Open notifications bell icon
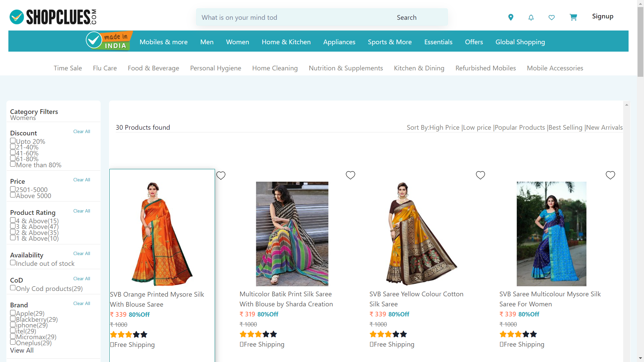Viewport: 644px width, 362px height. pos(531,17)
